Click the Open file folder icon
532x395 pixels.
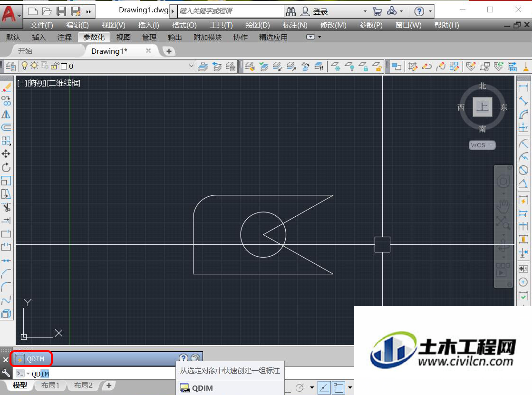(47, 11)
